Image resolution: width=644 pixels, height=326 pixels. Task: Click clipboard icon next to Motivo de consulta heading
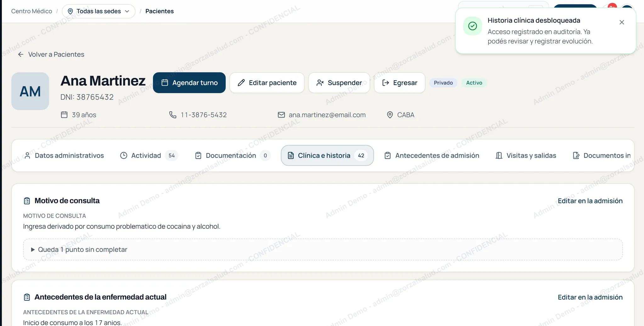click(27, 201)
